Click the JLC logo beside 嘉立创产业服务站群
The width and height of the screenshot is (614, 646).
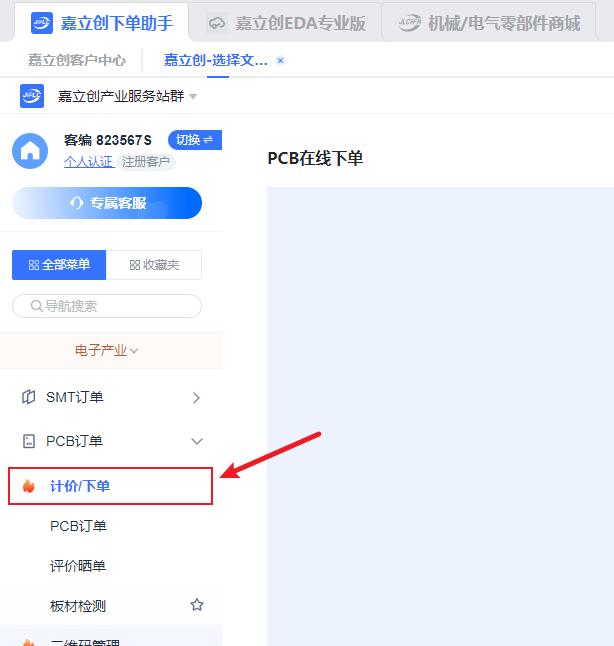pos(32,96)
